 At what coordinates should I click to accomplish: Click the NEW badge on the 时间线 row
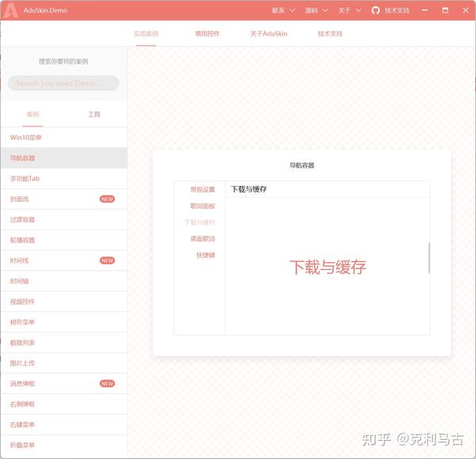click(x=107, y=260)
